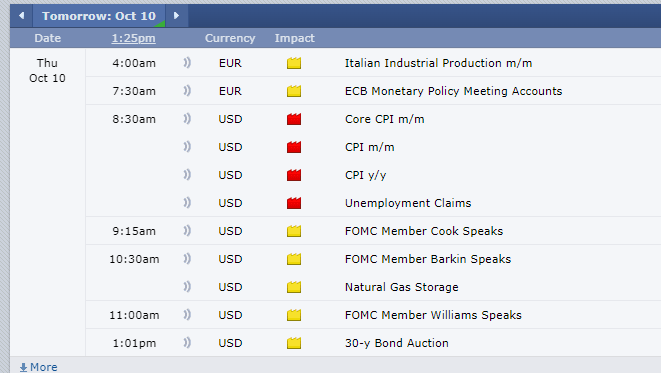Screen dimensions: 661x373
Task: Go to next day with right arrow
Action: click(x=177, y=16)
